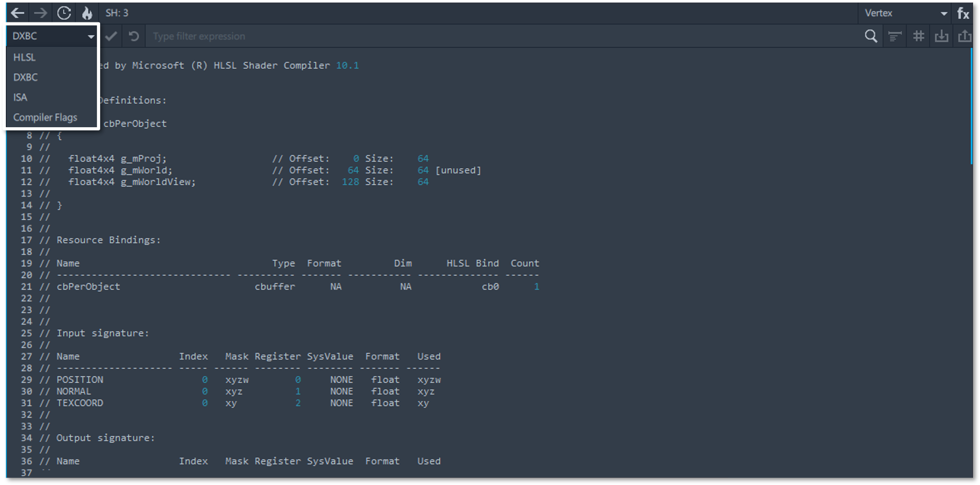Click the magnifying glass search icon
This screenshot has height=485, width=980.
[871, 36]
